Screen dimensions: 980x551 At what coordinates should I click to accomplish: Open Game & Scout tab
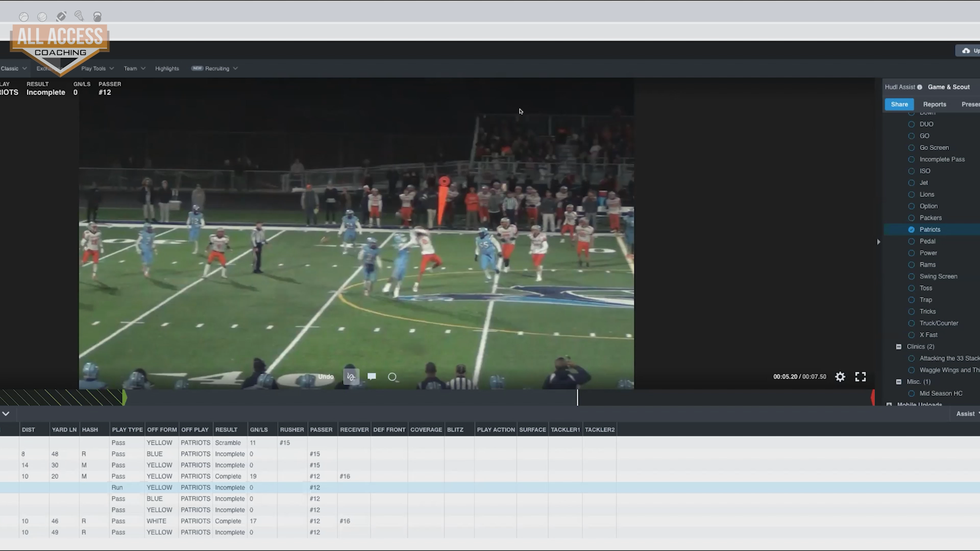948,87
